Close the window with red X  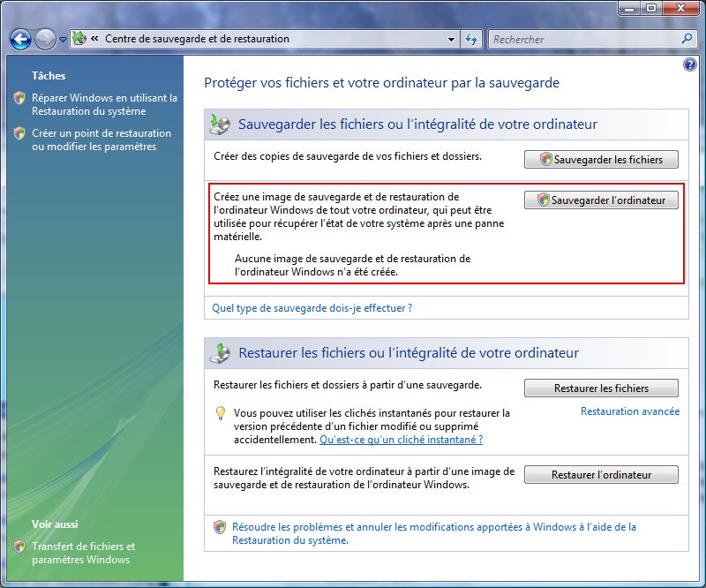coord(681,8)
